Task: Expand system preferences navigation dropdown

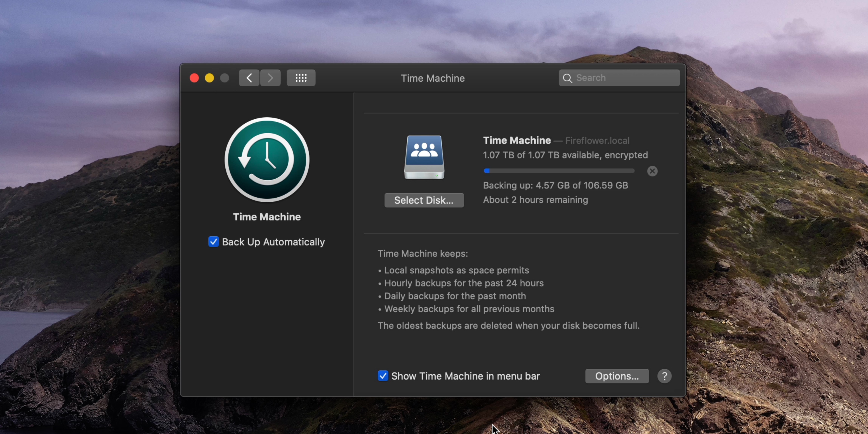Action: 301,78
